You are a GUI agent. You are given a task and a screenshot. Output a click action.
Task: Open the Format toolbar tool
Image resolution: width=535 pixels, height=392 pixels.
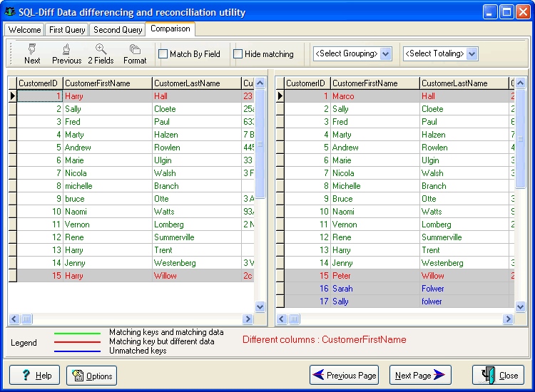[135, 54]
